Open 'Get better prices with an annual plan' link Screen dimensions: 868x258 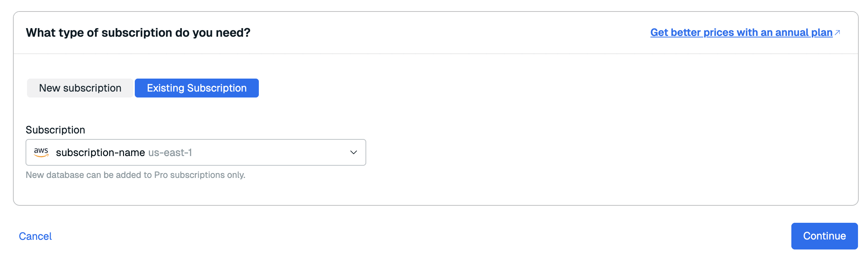(741, 33)
